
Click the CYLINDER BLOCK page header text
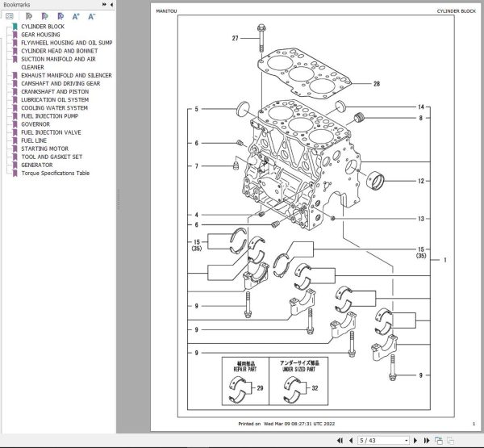[457, 11]
